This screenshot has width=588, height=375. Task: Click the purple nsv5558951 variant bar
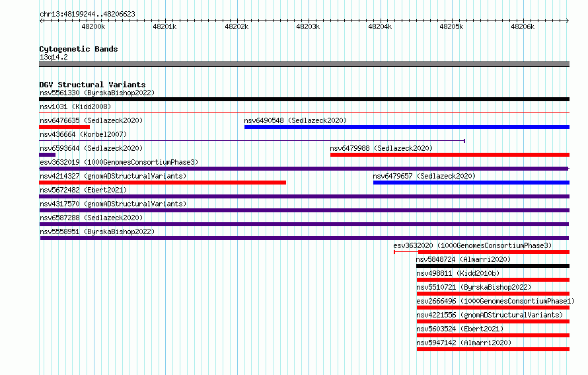point(305,238)
